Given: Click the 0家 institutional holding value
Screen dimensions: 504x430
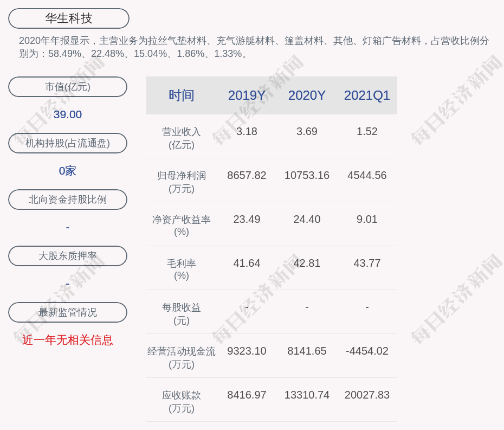Looking at the screenshot, I should (x=68, y=171).
